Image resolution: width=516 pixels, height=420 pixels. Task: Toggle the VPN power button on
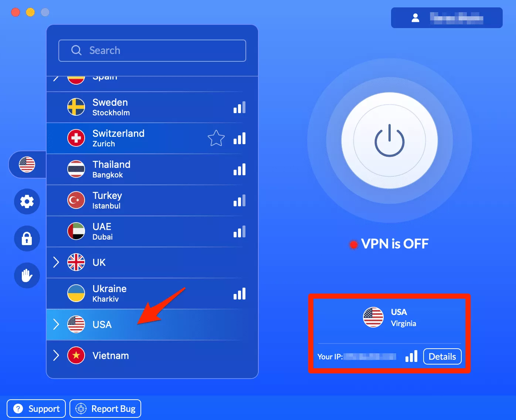click(x=390, y=140)
